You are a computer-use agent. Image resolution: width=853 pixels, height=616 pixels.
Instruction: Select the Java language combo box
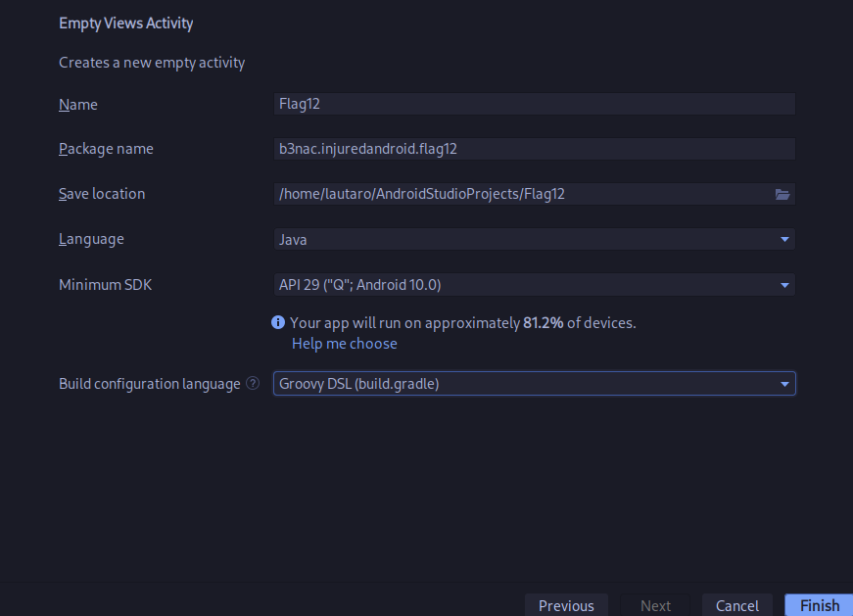(x=534, y=239)
